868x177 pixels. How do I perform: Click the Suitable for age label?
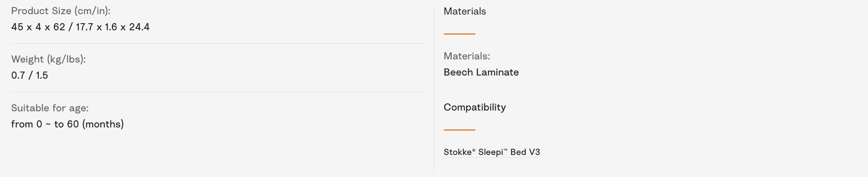point(50,108)
